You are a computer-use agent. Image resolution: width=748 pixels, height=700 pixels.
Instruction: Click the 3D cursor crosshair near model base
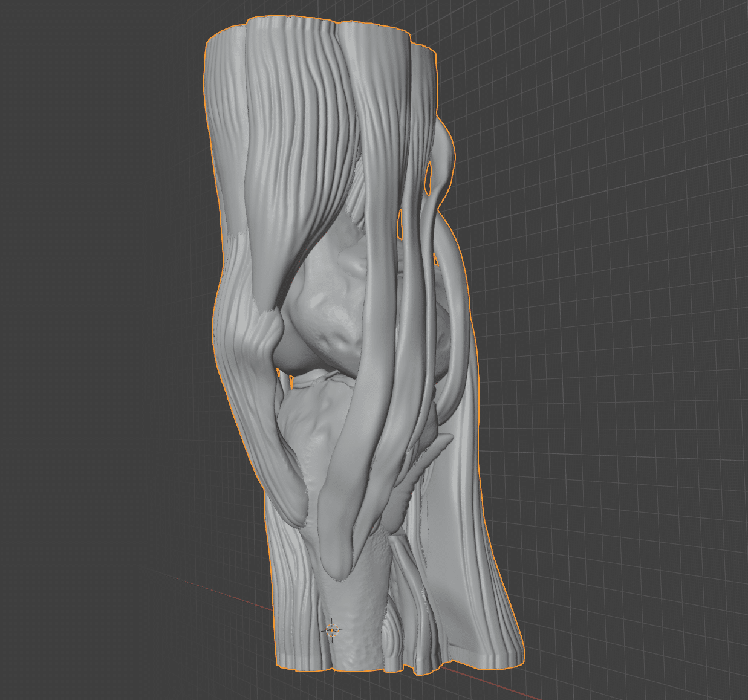(331, 630)
